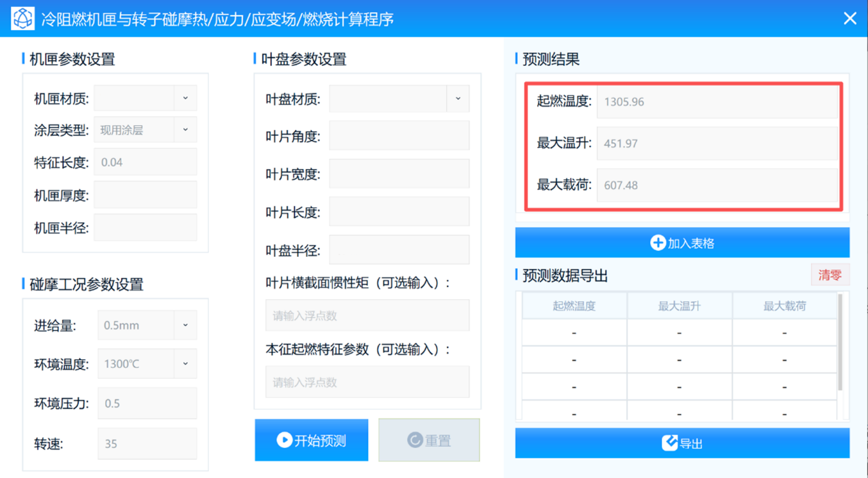868x478 pixels.
Task: Click the application logo in the title bar
Action: 22,18
